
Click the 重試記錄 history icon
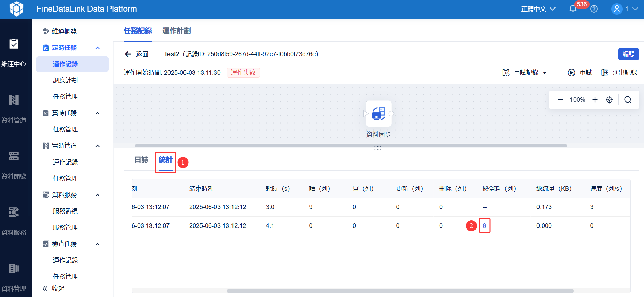pos(506,73)
